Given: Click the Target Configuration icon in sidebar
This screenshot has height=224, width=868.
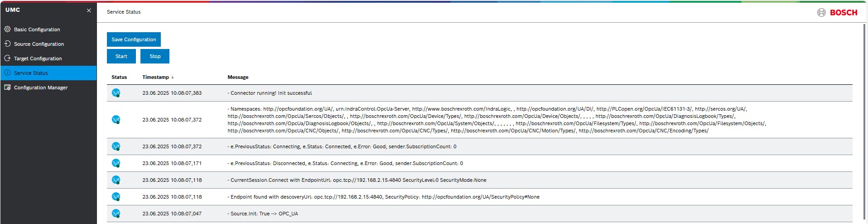Looking at the screenshot, I should tap(7, 58).
